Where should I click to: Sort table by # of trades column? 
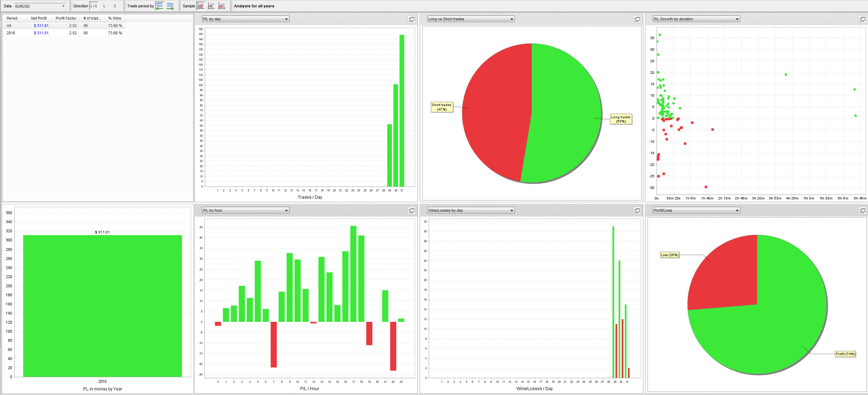[x=92, y=18]
